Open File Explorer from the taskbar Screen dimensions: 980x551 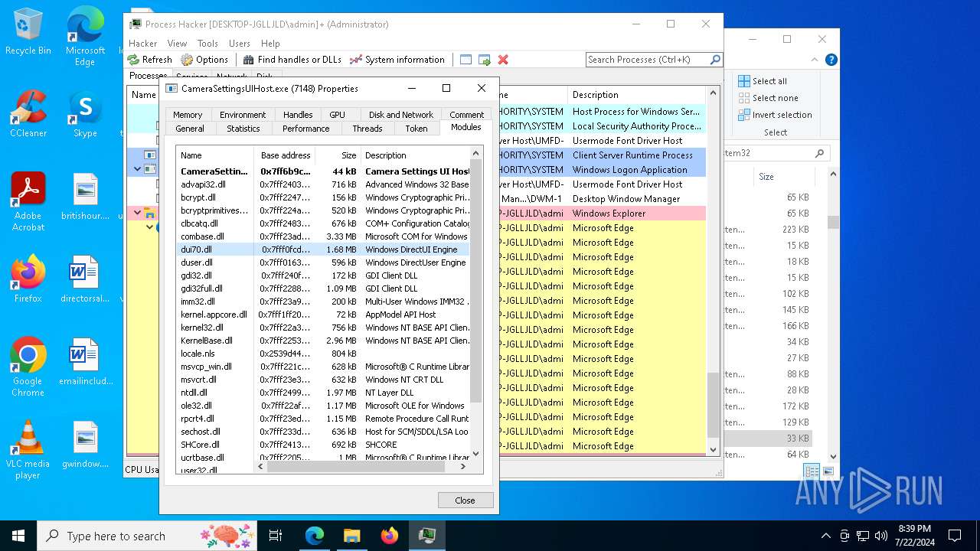(x=352, y=536)
